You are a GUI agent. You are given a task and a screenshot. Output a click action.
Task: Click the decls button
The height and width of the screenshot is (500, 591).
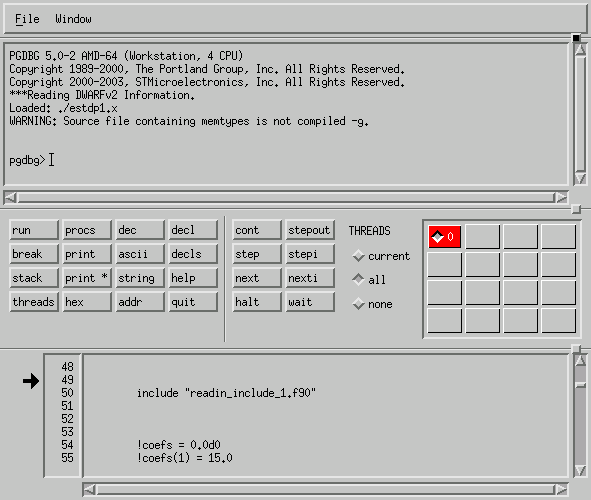(193, 254)
